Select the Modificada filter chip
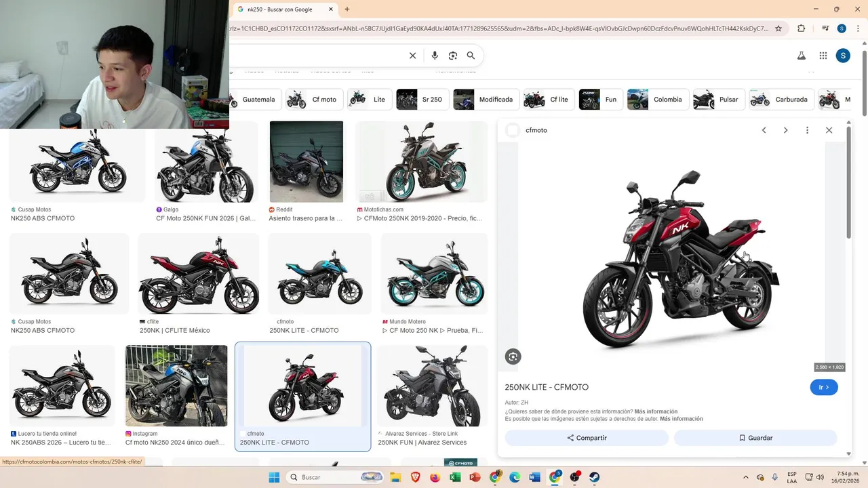The width and height of the screenshot is (868, 488). 486,100
